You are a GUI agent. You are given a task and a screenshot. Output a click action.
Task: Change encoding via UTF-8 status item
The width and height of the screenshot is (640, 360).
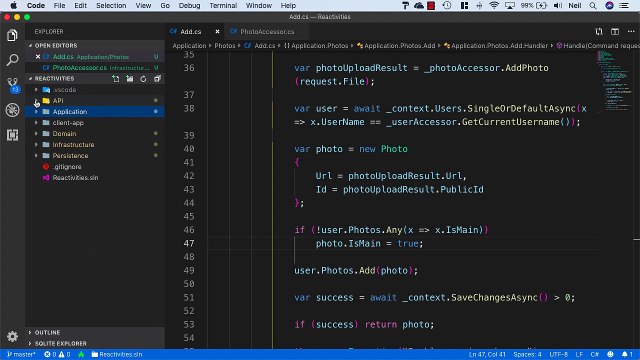tap(558, 354)
